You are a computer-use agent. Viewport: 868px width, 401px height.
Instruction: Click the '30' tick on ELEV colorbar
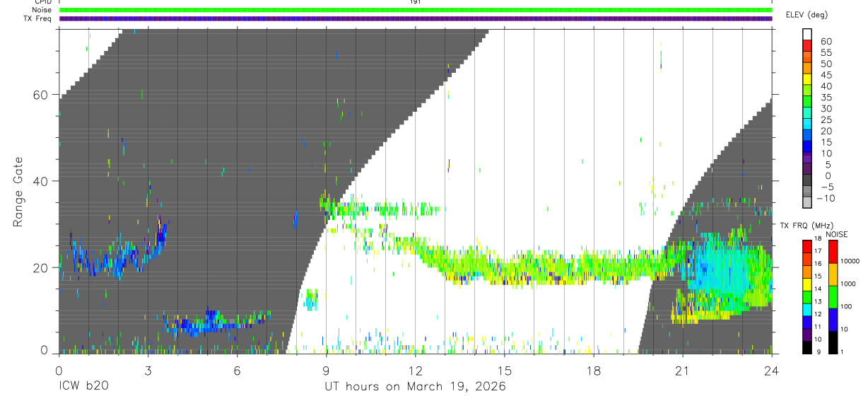pos(826,109)
